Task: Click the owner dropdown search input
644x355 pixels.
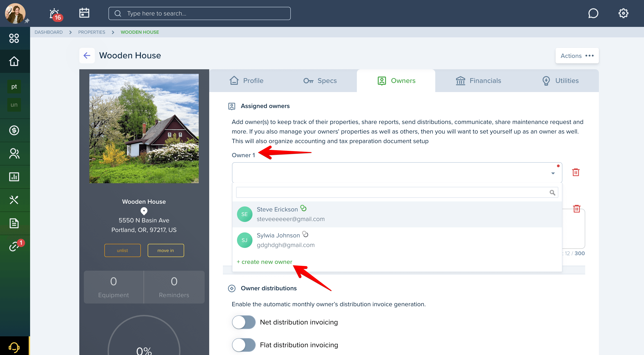Action: [397, 193]
